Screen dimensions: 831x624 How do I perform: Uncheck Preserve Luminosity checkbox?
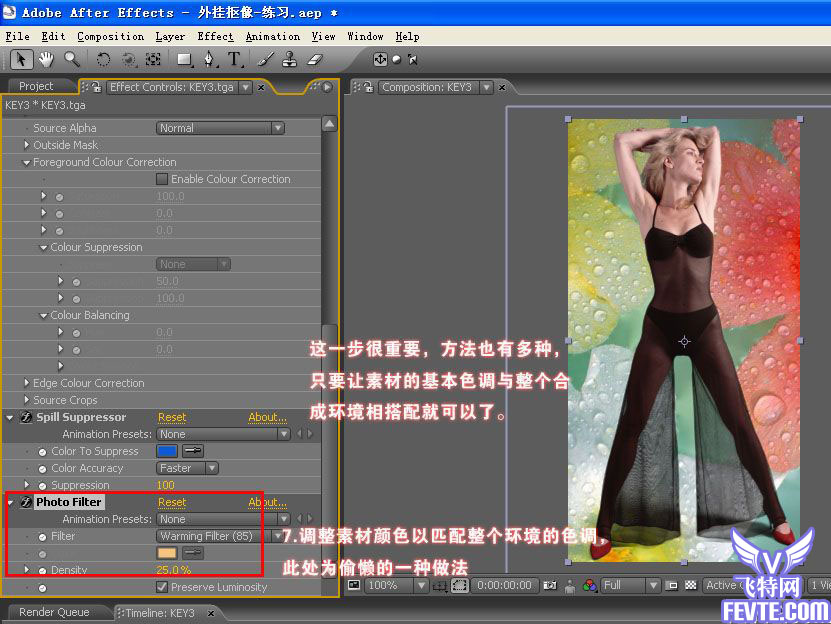point(162,587)
